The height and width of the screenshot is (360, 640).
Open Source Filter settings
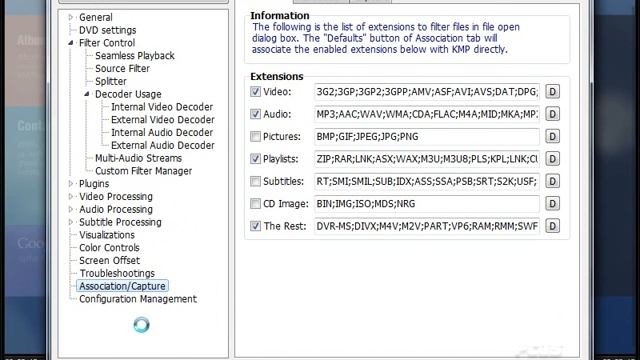(x=122, y=69)
